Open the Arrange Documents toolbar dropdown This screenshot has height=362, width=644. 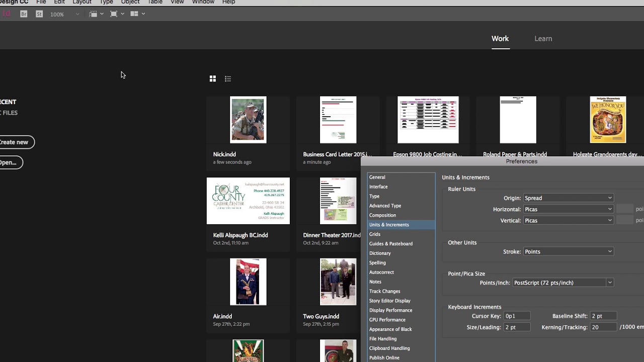click(137, 14)
